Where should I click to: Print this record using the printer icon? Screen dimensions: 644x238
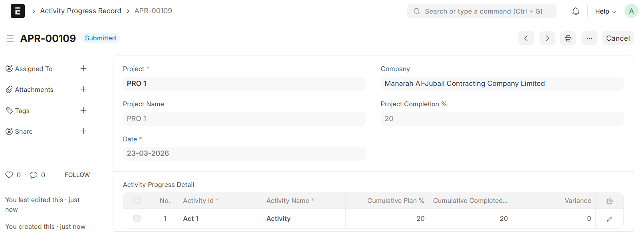tap(568, 38)
